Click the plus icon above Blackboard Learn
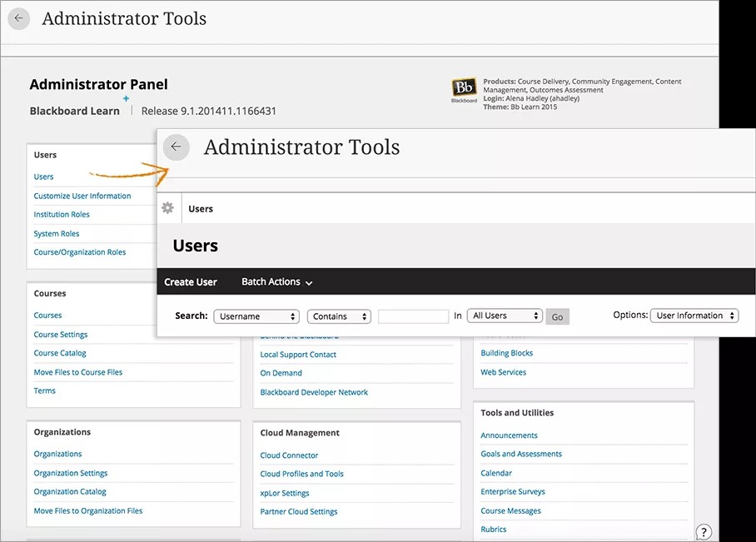 click(126, 98)
